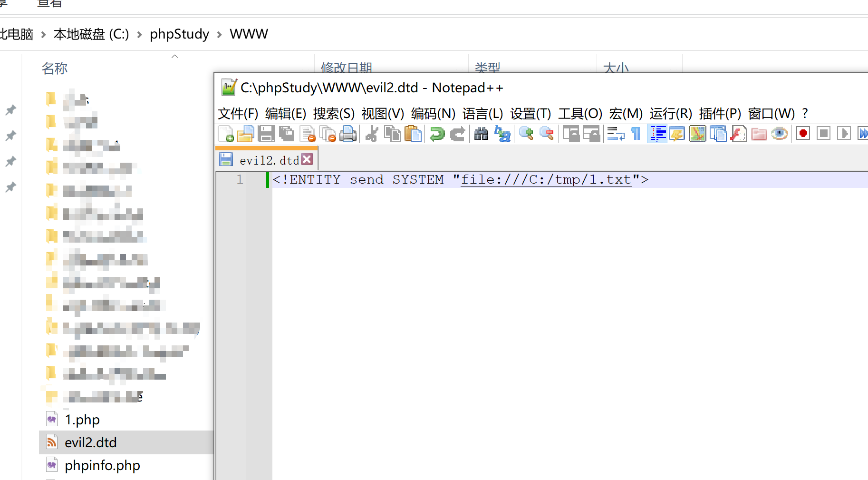Expand the chevron after 本地磁盘 (C:)
Image resolution: width=868 pixels, height=480 pixels.
click(139, 35)
